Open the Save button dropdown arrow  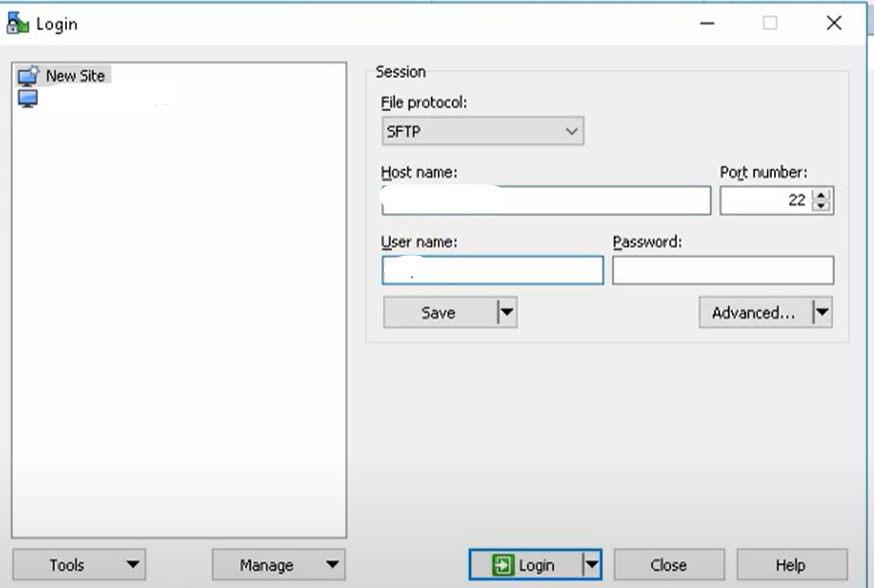(508, 312)
